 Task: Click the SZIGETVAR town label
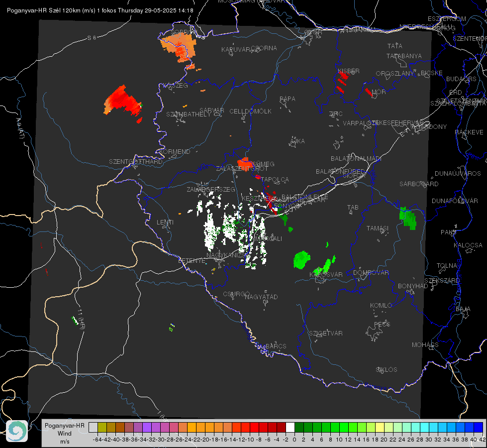pos(326,334)
